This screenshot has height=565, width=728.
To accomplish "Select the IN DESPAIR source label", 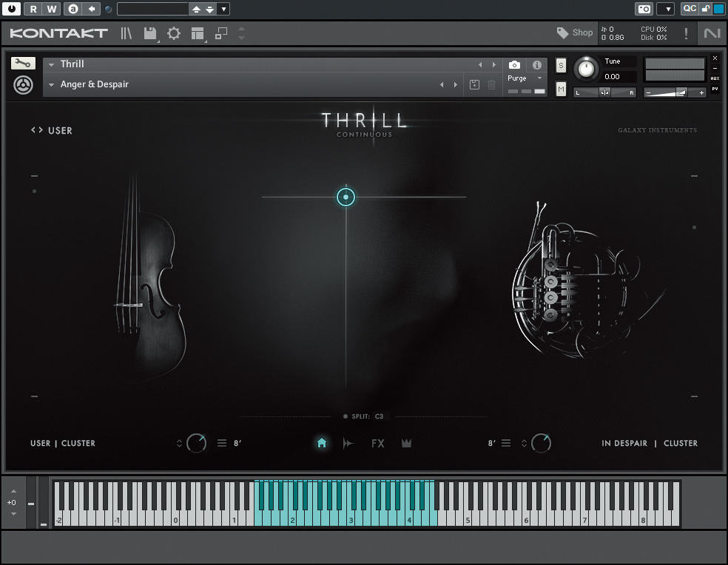I will [x=624, y=444].
